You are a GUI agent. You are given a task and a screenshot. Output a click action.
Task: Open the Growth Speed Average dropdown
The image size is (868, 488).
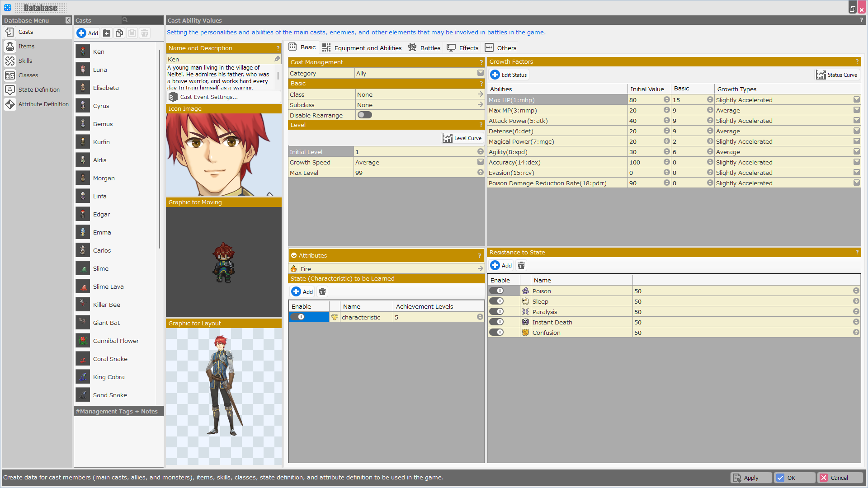(x=480, y=162)
